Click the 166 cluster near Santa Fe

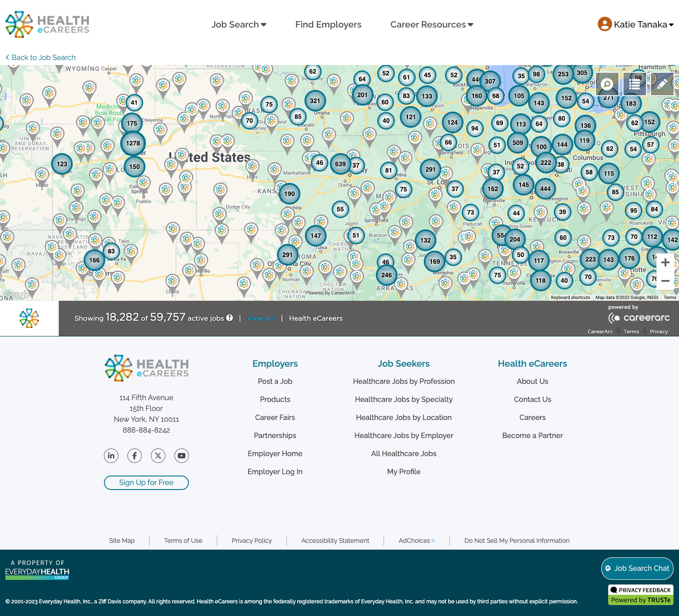point(94,260)
